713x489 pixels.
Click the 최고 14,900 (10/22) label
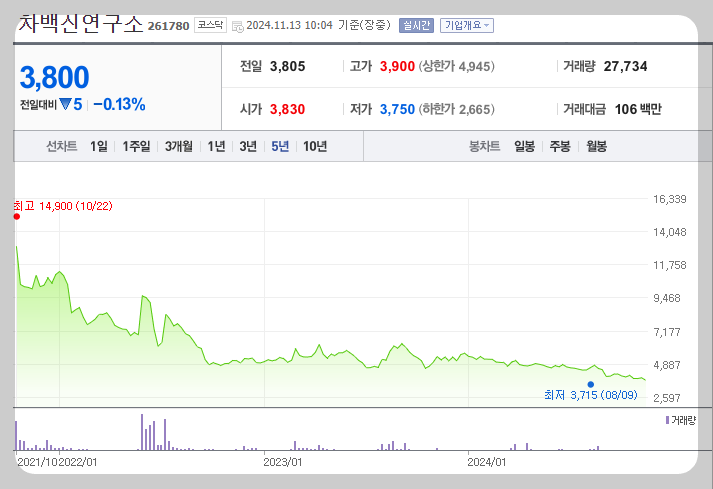pyautogui.click(x=63, y=206)
